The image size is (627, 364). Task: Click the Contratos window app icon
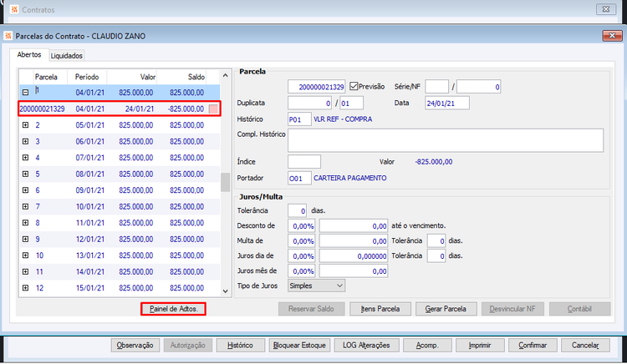(x=14, y=9)
